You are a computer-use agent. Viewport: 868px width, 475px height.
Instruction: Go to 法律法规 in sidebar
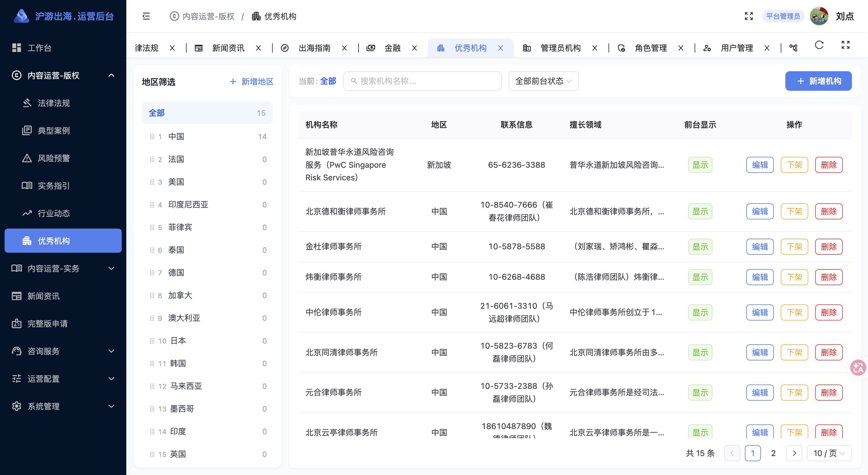63,103
